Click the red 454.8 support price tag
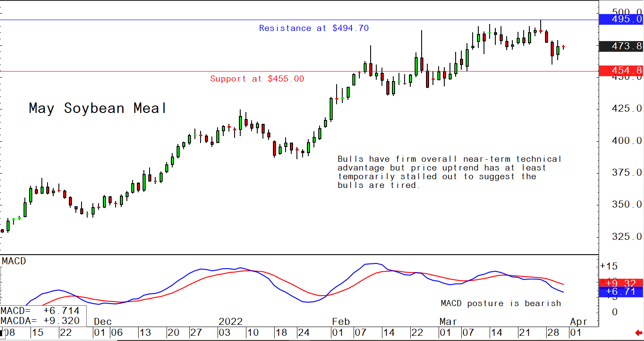Image resolution: width=644 pixels, height=341 pixels. tap(621, 71)
